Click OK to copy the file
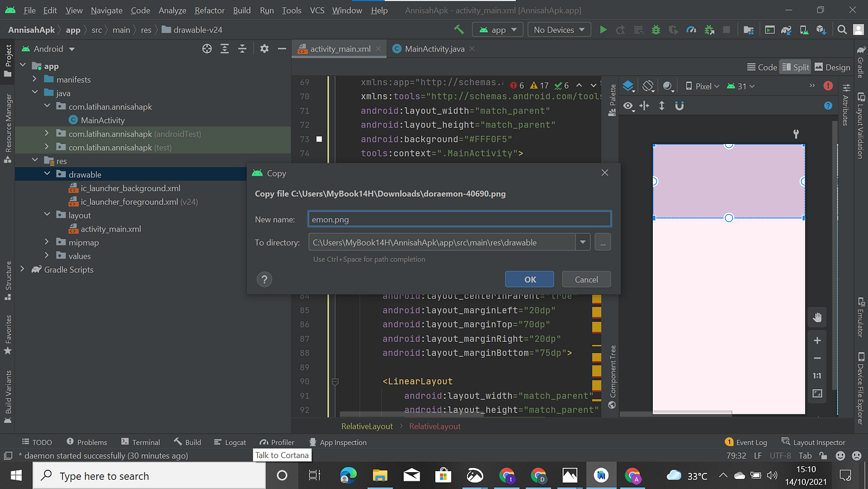The width and height of the screenshot is (868, 489). point(529,279)
